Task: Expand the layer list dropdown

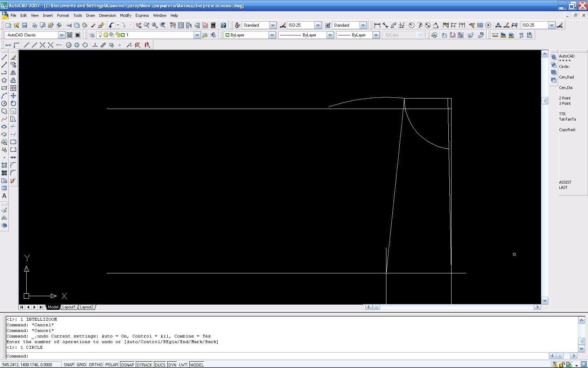Action: [x=197, y=35]
